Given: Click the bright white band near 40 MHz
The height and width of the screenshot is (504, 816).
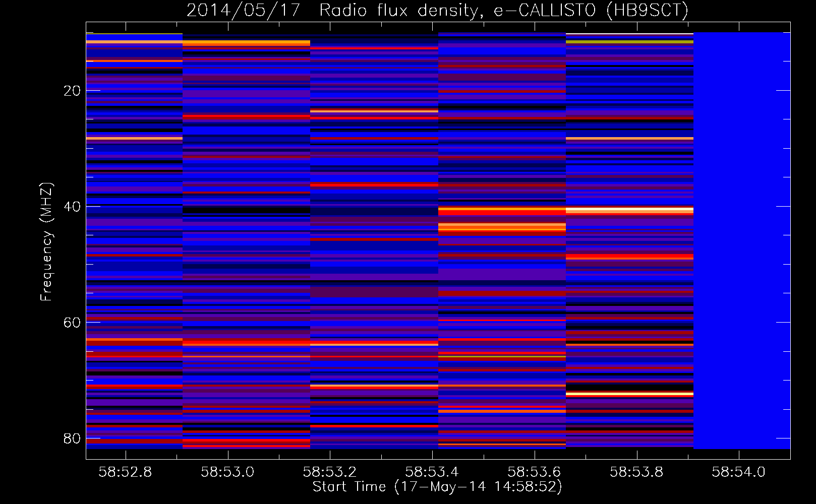Looking at the screenshot, I should click(629, 210).
